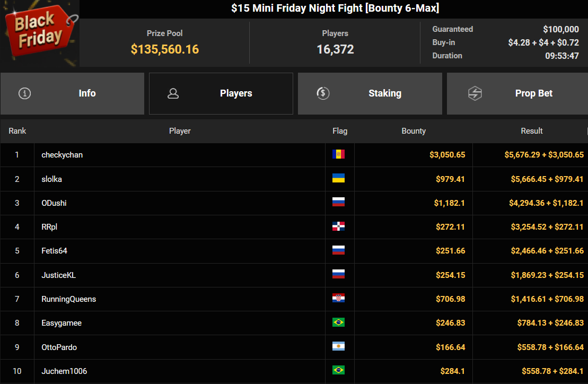Screen dimensions: 588x384
Task: Select player name checkychan
Action: tap(62, 155)
